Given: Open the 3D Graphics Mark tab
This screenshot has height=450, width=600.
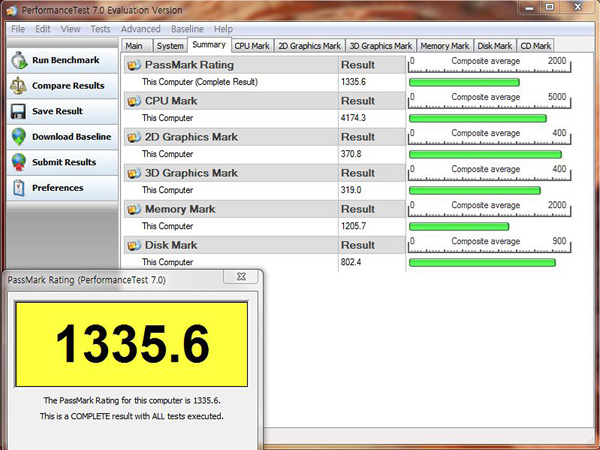Looking at the screenshot, I should coord(381,46).
